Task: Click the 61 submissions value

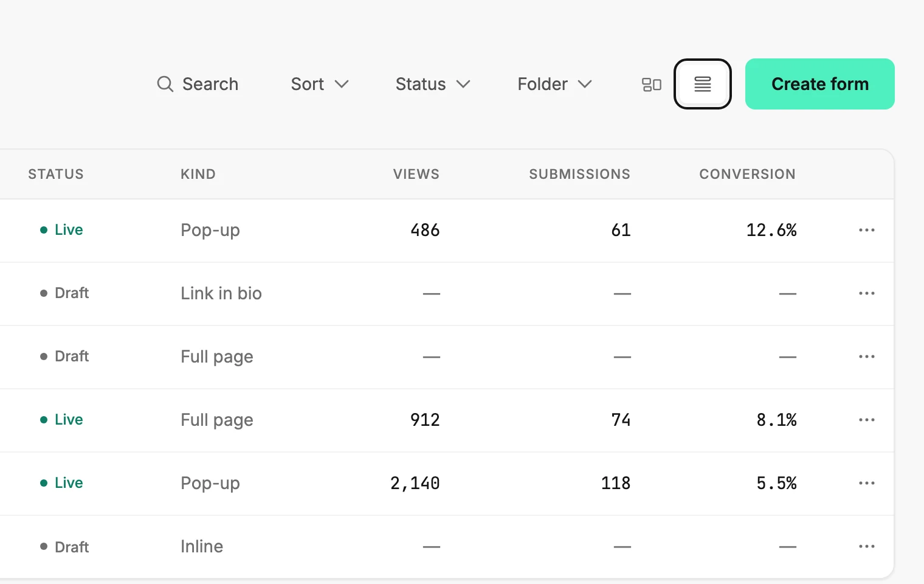Action: 621,230
